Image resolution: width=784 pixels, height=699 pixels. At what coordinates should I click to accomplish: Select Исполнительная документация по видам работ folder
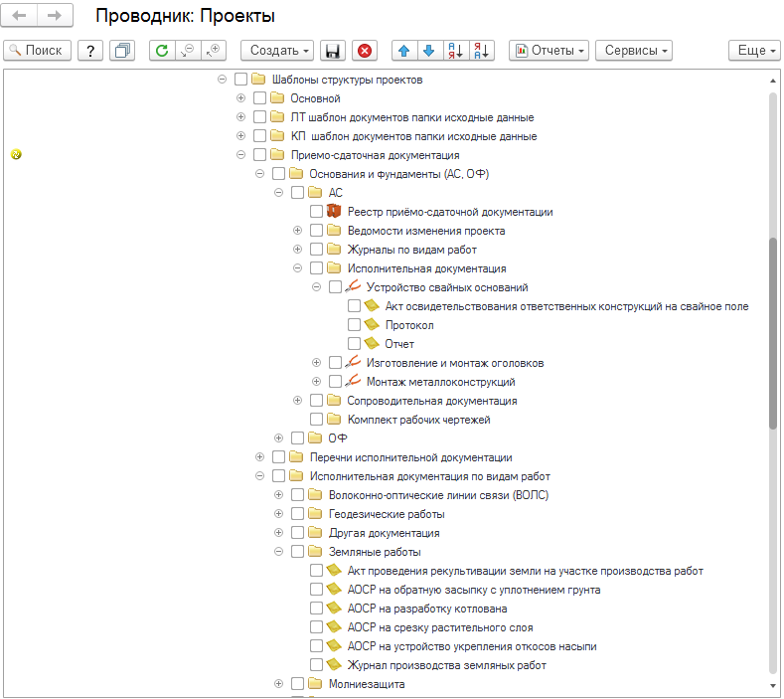pos(430,476)
